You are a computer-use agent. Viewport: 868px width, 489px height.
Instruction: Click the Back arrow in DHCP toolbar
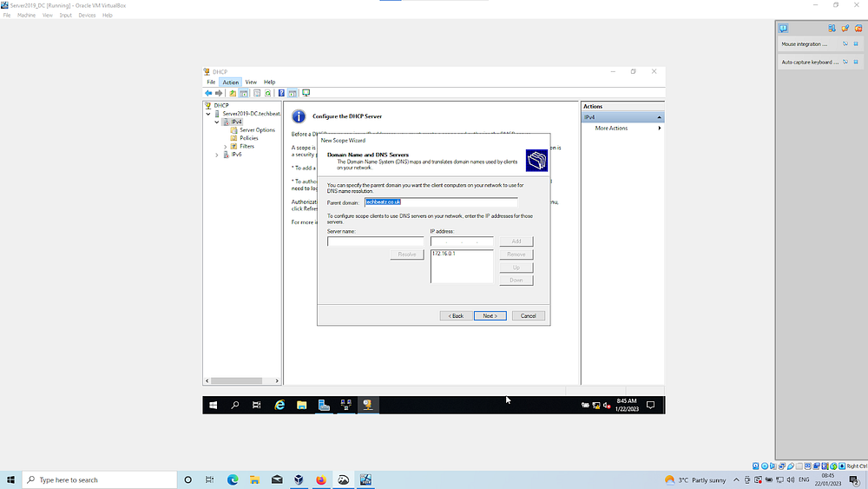point(208,93)
